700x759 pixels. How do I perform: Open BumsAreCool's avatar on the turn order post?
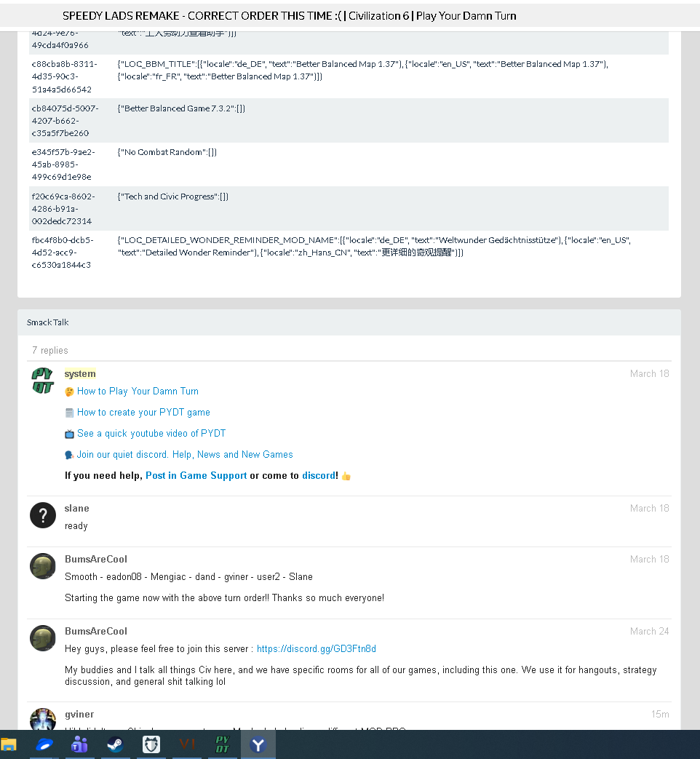pyautogui.click(x=43, y=566)
